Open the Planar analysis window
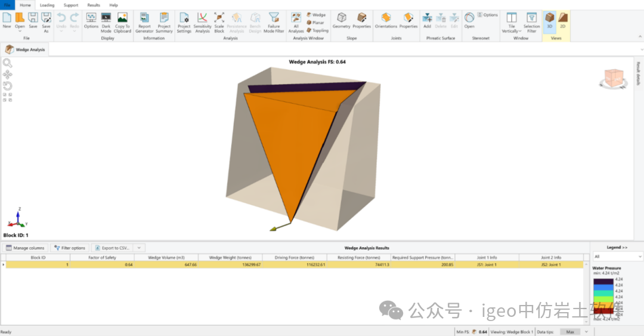This screenshot has width=644, height=336. [x=315, y=23]
